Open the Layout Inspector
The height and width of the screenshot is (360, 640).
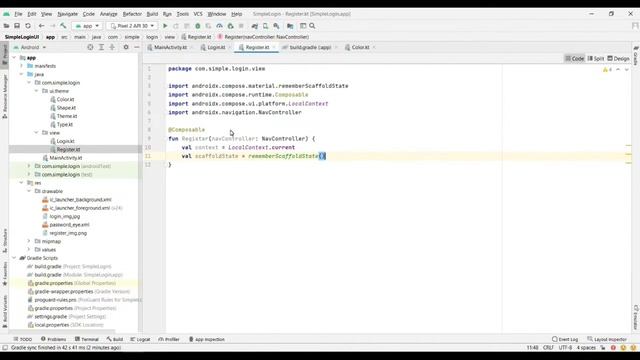coord(607,339)
